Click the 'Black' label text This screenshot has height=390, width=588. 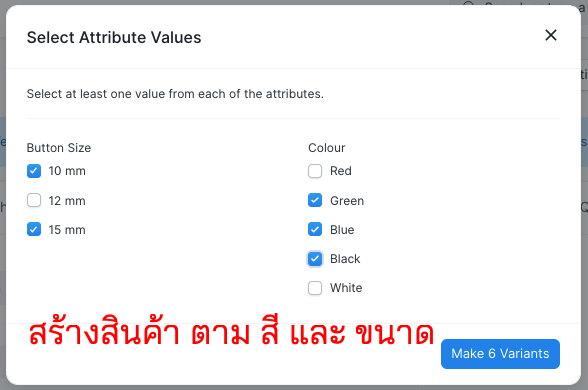pos(345,259)
